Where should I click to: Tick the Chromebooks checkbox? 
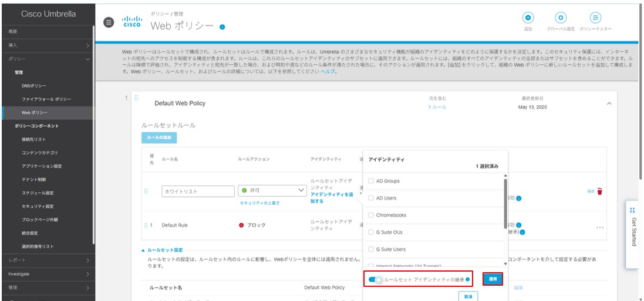(x=371, y=215)
